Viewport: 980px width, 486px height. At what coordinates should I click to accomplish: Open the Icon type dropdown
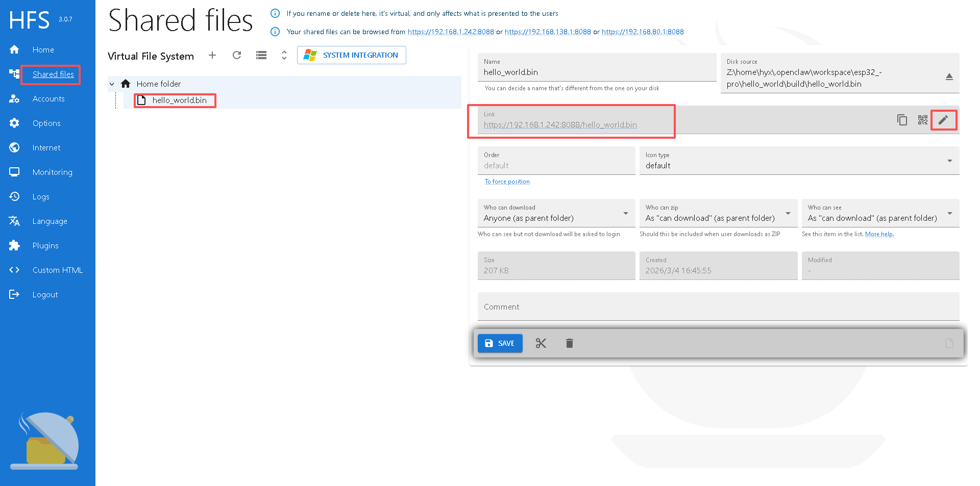click(x=799, y=161)
